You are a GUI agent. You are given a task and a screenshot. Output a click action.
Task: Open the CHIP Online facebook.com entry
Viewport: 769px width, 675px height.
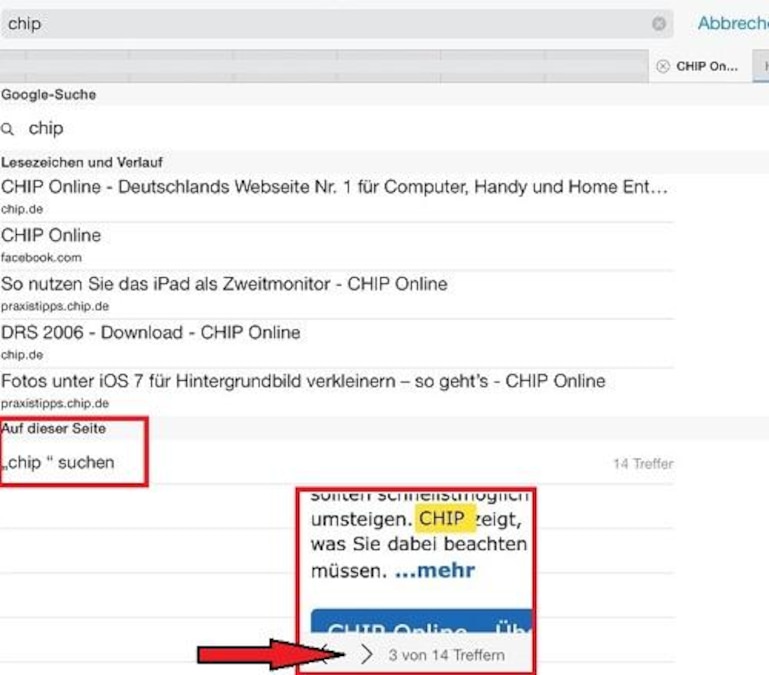pyautogui.click(x=337, y=246)
